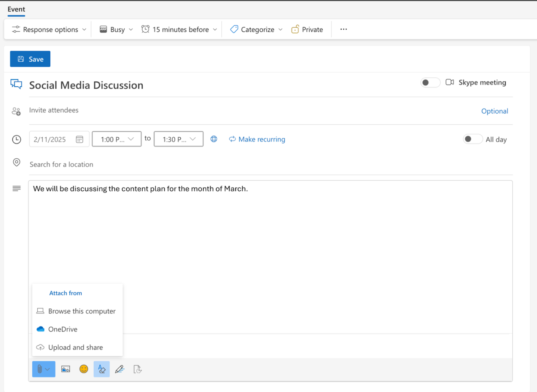This screenshot has width=537, height=392.
Task: Expand the start time 1:00 PM dropdown
Action: click(x=117, y=139)
